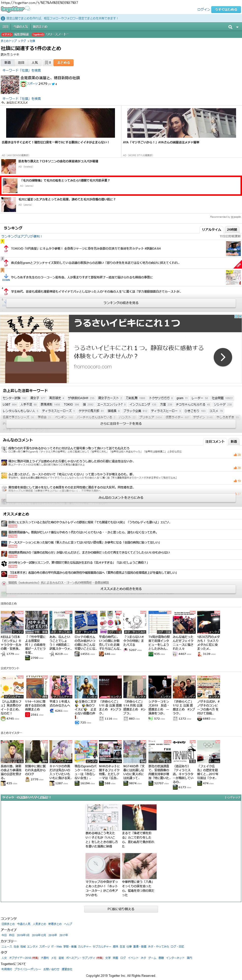Expand オススメまとめの続きを見る
The height and width of the screenshot is (980, 242).
click(x=121, y=588)
